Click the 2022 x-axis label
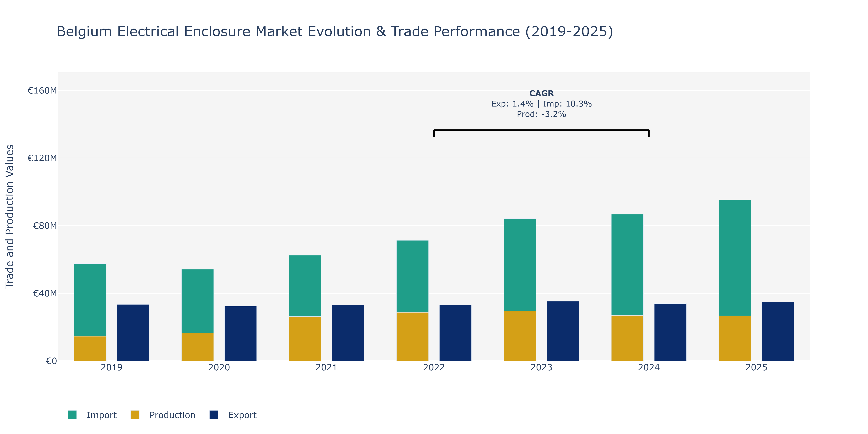868x434 pixels. (x=434, y=367)
